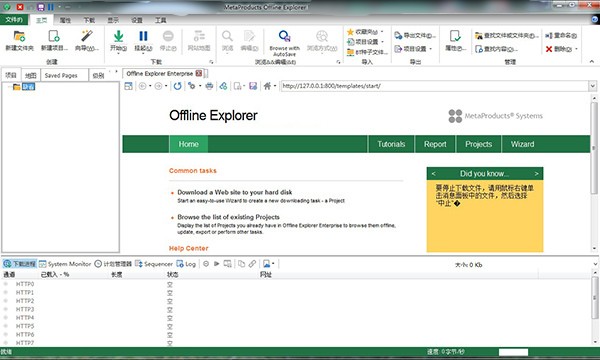The height and width of the screenshot is (360, 600).
Task: Click 'Download a Web site to your hard disk'
Action: 235,192
